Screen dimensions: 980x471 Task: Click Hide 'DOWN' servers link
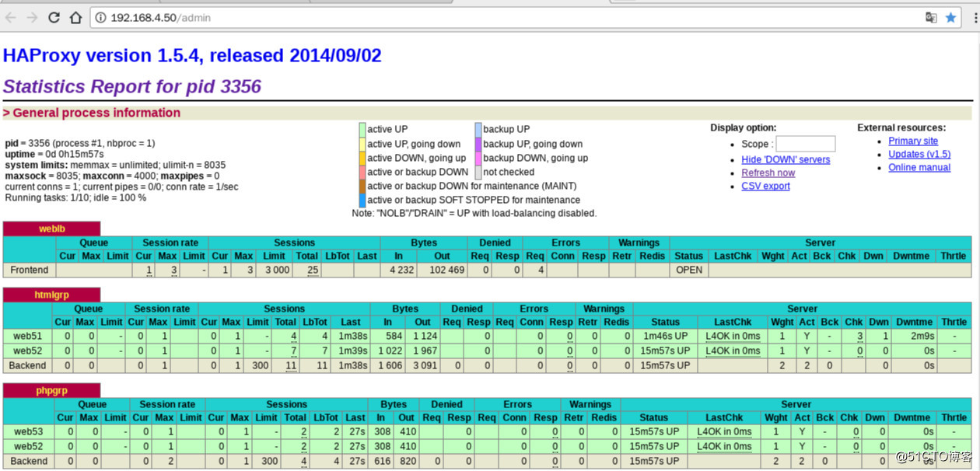[x=786, y=159]
